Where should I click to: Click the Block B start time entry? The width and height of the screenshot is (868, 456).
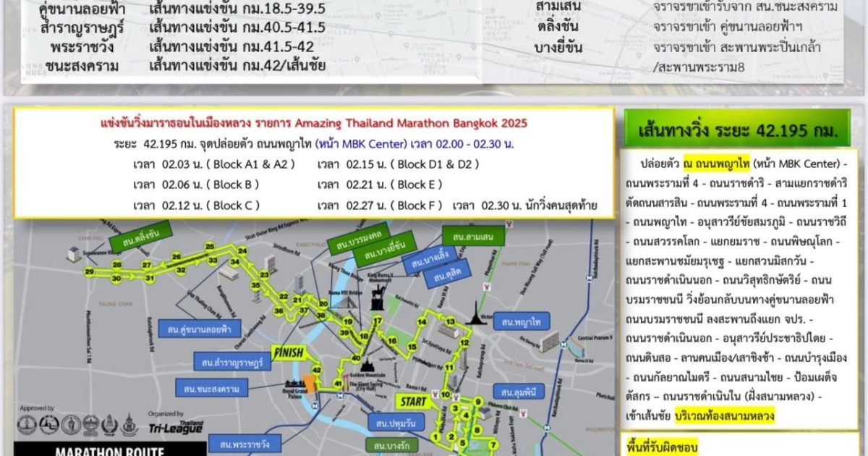(x=197, y=184)
